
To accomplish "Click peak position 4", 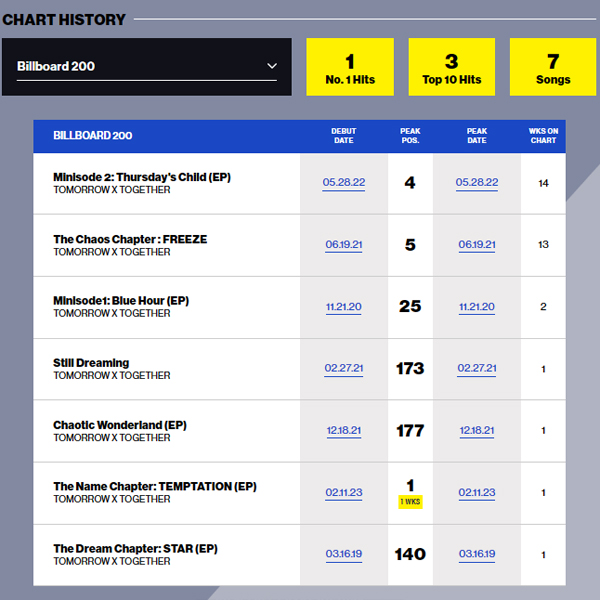I will click(410, 183).
